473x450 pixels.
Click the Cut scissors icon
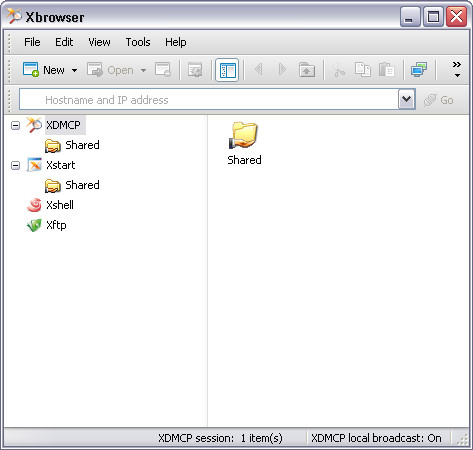tap(339, 70)
